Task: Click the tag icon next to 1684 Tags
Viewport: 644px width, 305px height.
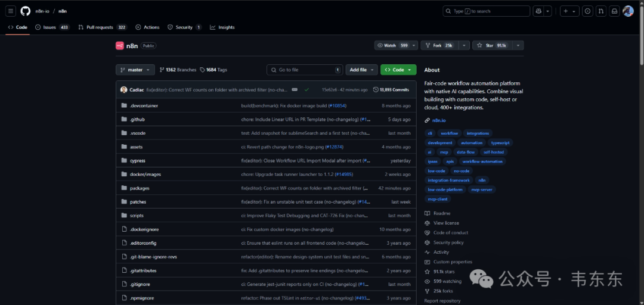Action: [x=203, y=70]
